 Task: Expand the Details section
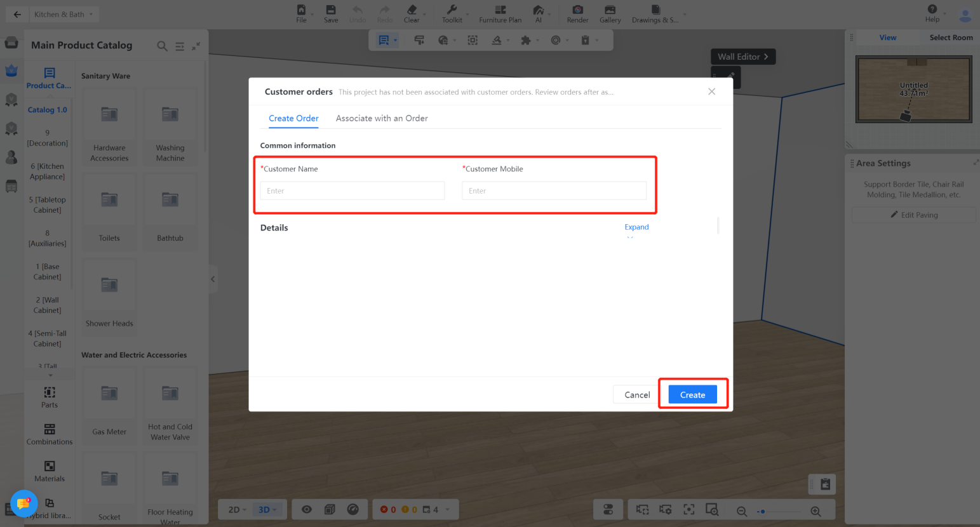(x=636, y=227)
